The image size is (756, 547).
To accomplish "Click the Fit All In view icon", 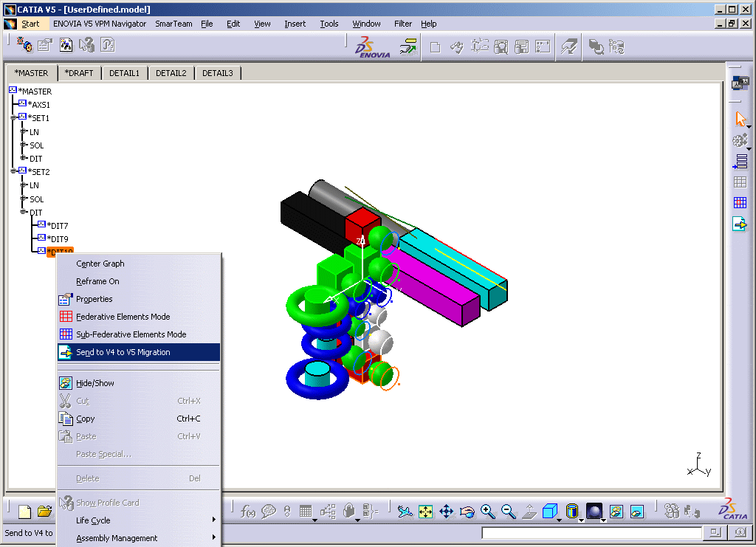I will point(425,511).
